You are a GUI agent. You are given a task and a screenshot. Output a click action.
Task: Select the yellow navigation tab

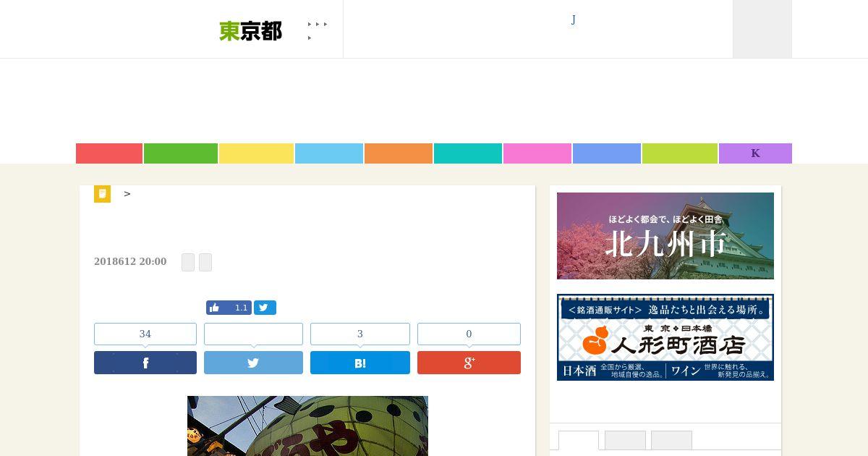coord(256,153)
